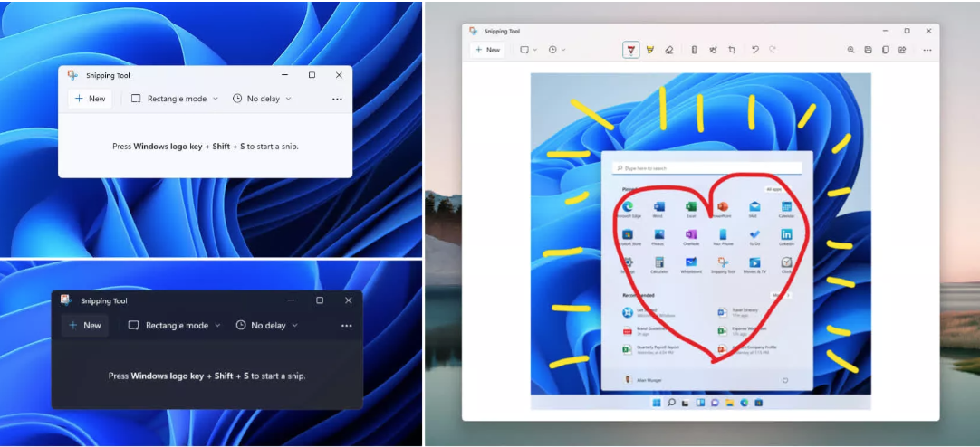Image resolution: width=980 pixels, height=447 pixels.
Task: Minimize the editor Snipping Tool window
Action: click(x=886, y=31)
